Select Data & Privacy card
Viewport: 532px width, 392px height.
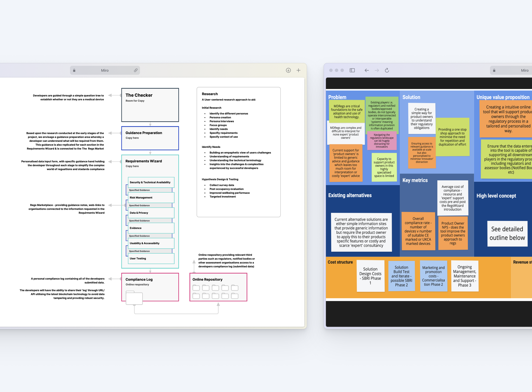click(x=151, y=213)
